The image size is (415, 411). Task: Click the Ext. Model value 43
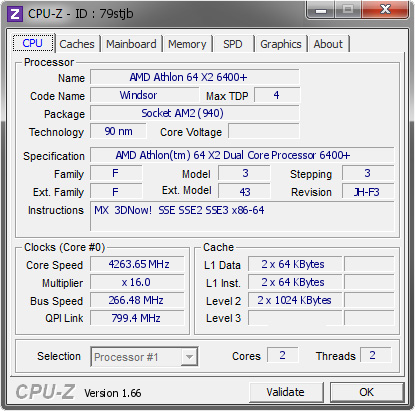[x=244, y=192]
